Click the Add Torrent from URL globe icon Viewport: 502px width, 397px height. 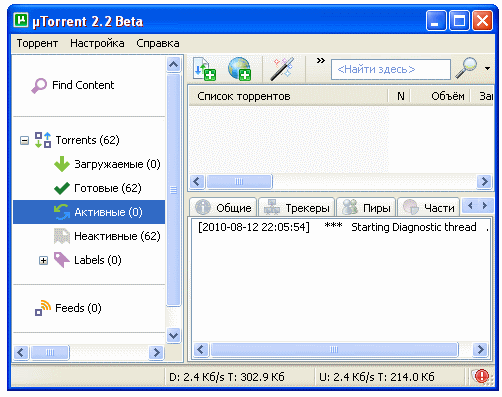(240, 69)
